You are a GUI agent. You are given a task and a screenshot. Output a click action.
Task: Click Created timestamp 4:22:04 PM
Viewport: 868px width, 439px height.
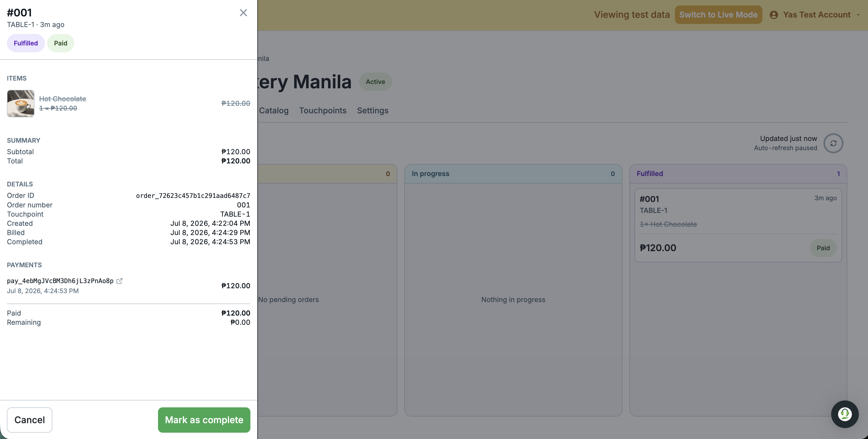point(210,223)
